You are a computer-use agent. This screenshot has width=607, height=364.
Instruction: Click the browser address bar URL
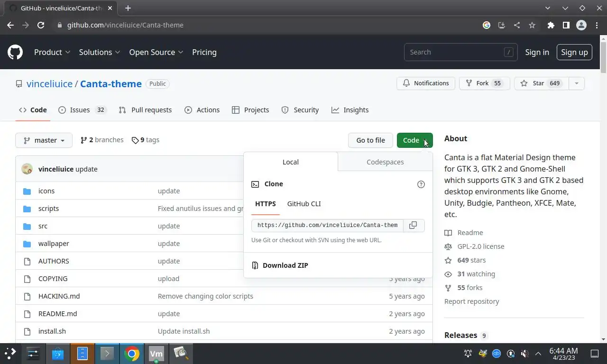click(125, 25)
